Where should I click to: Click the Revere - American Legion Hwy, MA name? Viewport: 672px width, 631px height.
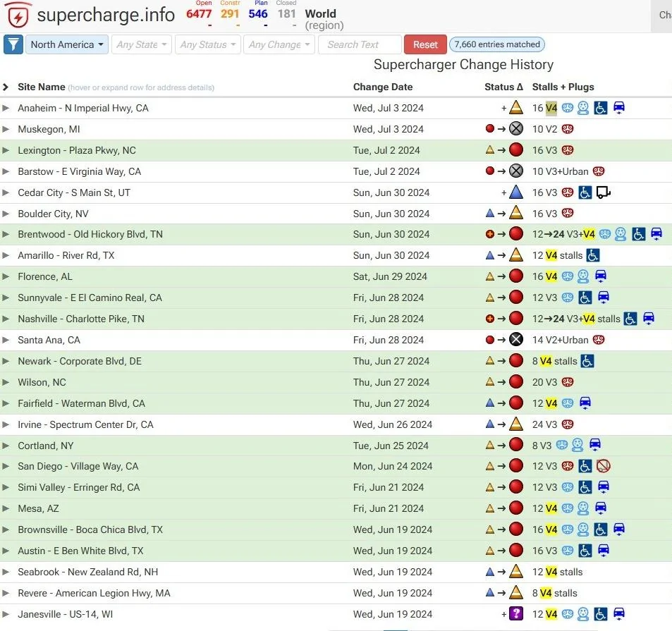point(94,594)
